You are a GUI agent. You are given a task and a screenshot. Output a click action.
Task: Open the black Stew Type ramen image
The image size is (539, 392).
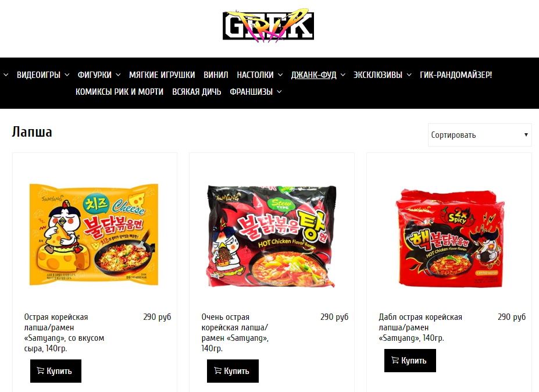tap(272, 237)
